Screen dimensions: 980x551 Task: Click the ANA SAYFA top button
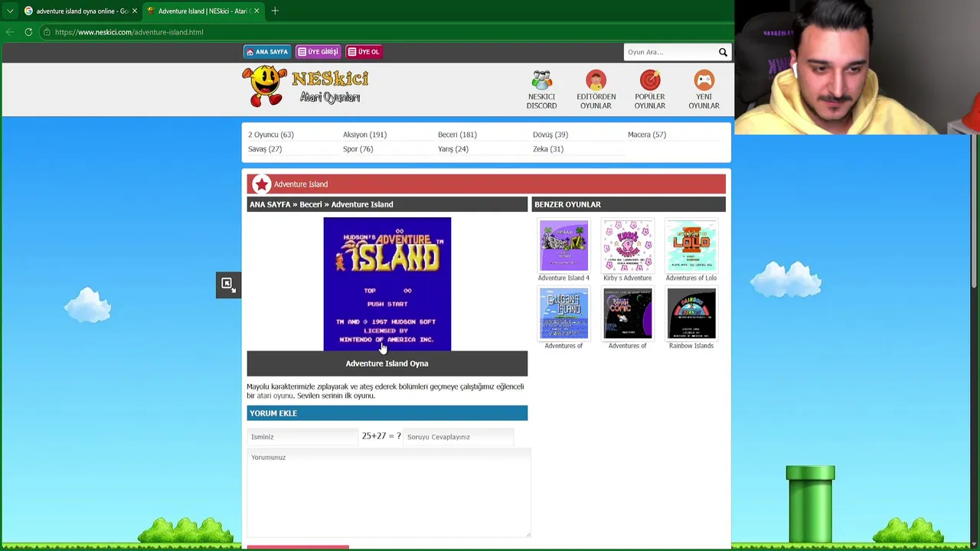tap(266, 52)
